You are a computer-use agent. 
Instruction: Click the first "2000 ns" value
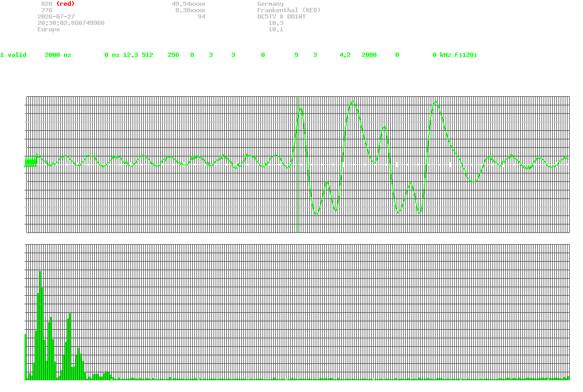(x=58, y=55)
